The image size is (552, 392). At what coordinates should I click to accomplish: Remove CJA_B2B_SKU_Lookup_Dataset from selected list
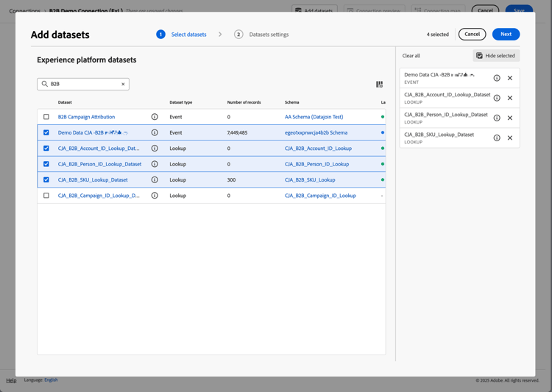510,138
